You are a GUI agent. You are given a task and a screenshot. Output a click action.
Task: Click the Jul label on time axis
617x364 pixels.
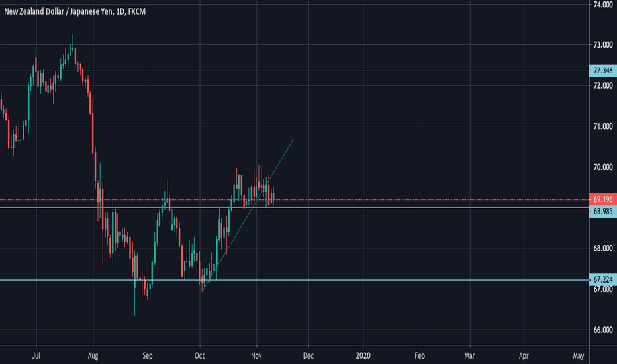click(x=36, y=356)
